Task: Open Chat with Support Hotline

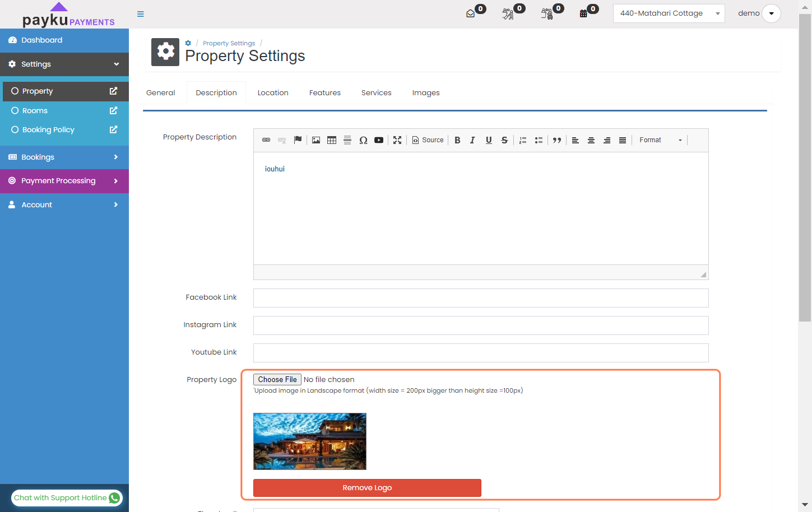Action: point(67,498)
